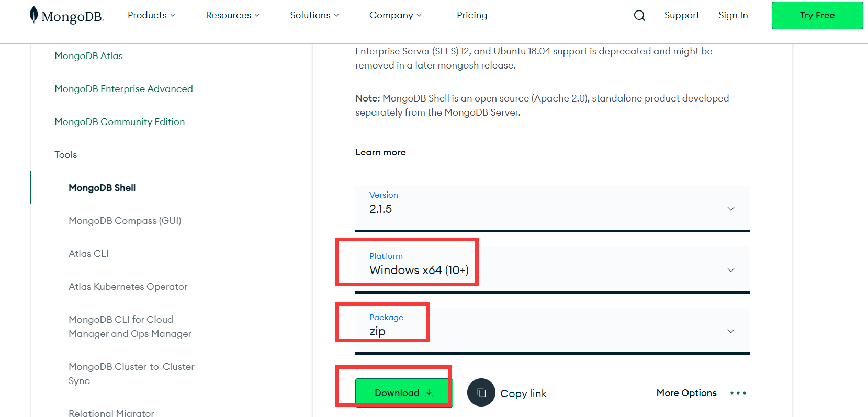The image size is (868, 417).
Task: Click the More Options label
Action: 686,393
